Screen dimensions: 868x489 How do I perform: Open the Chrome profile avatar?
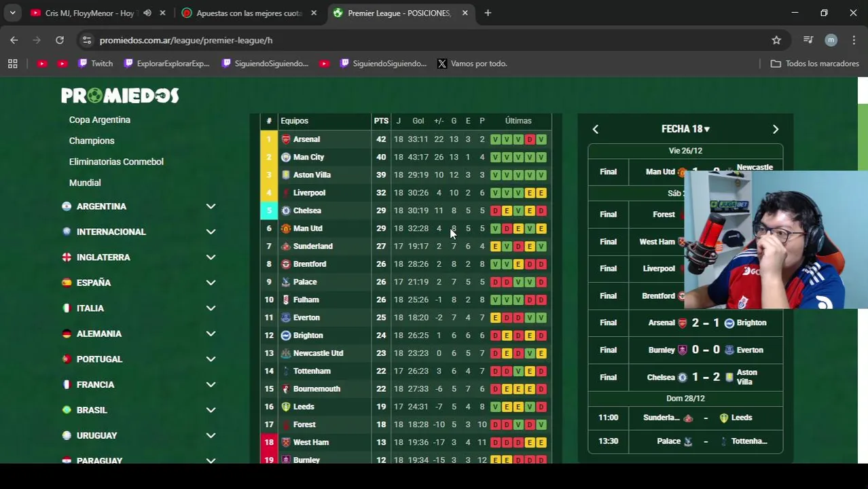coord(831,40)
